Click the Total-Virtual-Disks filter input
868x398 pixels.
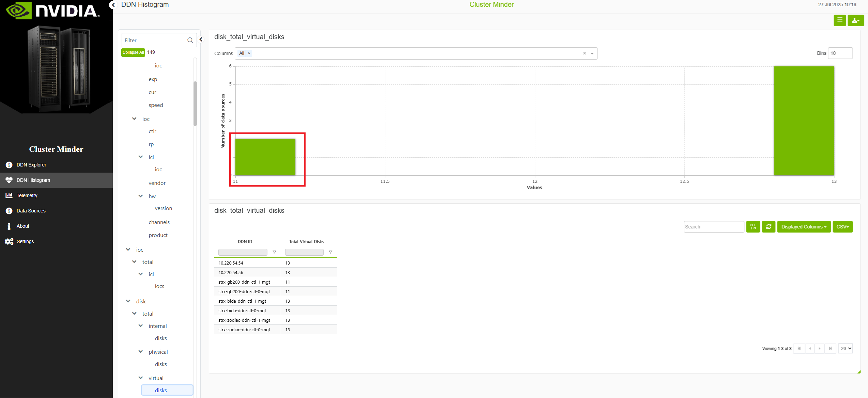pos(304,252)
